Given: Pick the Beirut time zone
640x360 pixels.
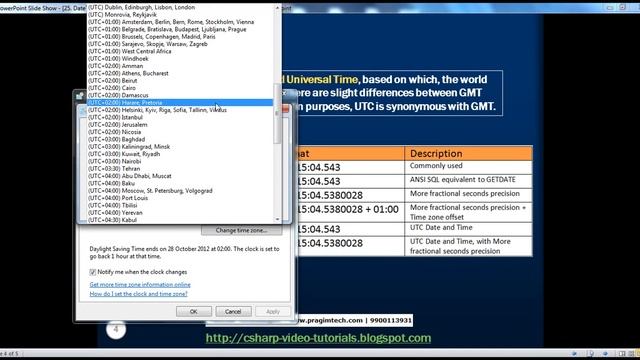Looking at the screenshot, I should click(x=180, y=81).
